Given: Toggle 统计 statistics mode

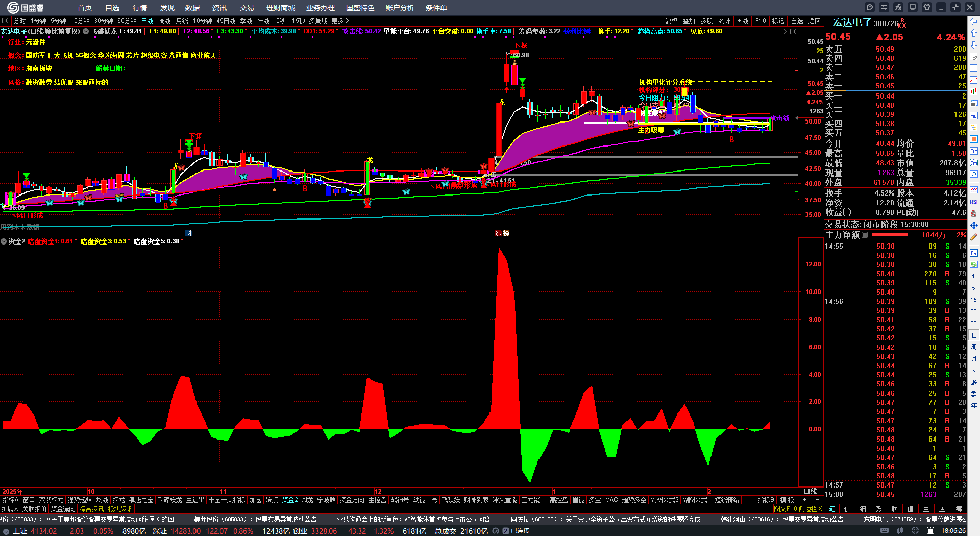Looking at the screenshot, I should point(724,21).
